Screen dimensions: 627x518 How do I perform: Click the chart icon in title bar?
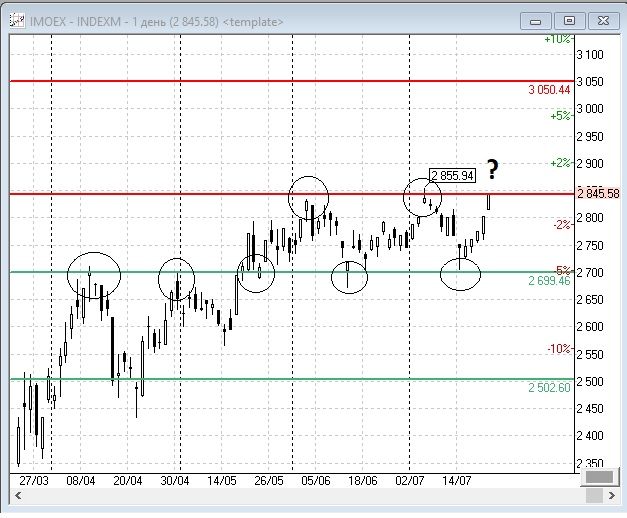pyautogui.click(x=15, y=19)
